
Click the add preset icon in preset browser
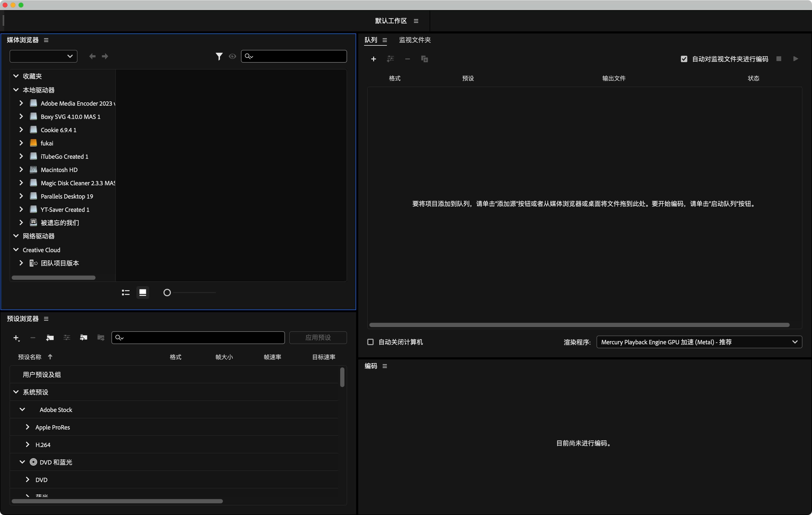[x=16, y=338]
